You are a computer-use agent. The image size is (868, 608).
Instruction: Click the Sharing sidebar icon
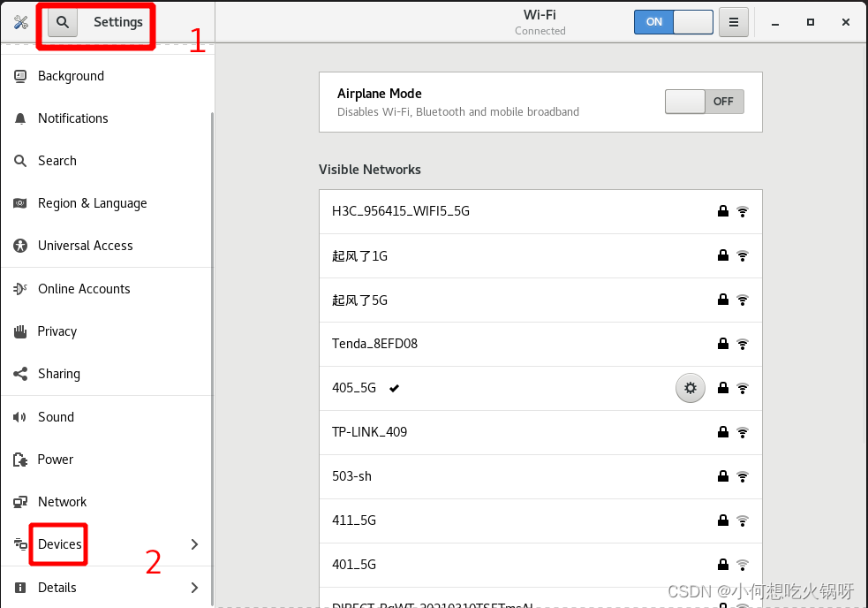click(x=20, y=374)
